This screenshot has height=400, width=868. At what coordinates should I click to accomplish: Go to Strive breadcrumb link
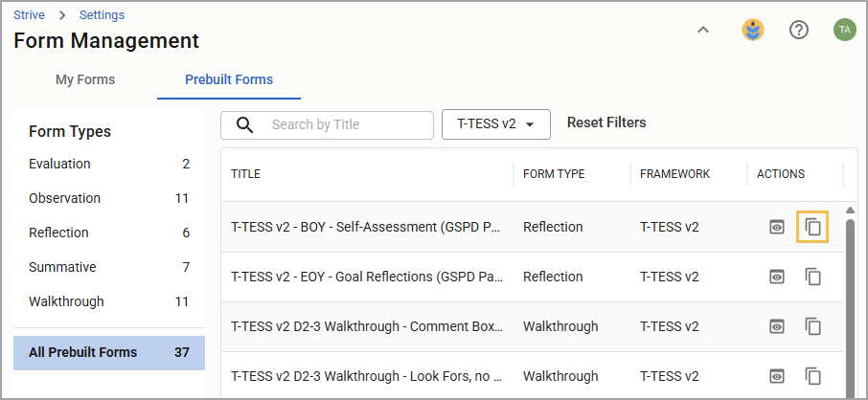30,15
